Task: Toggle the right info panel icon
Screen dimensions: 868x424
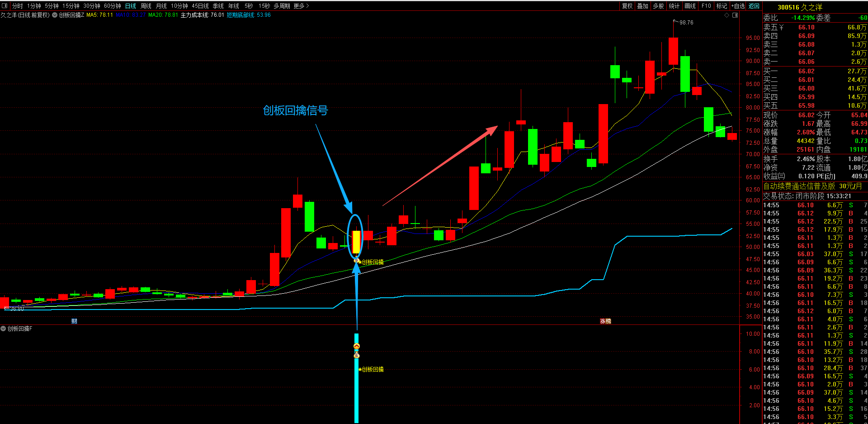Action: [735, 15]
